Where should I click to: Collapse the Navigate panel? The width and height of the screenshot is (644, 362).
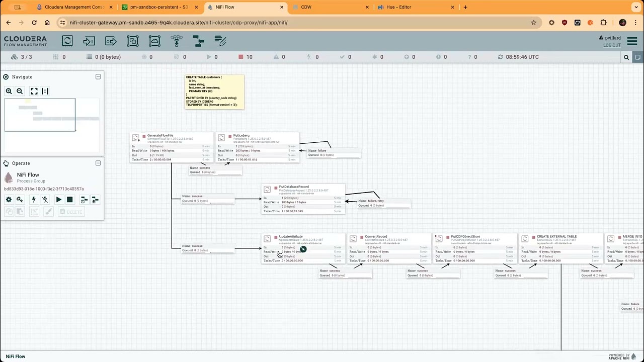coord(98,77)
